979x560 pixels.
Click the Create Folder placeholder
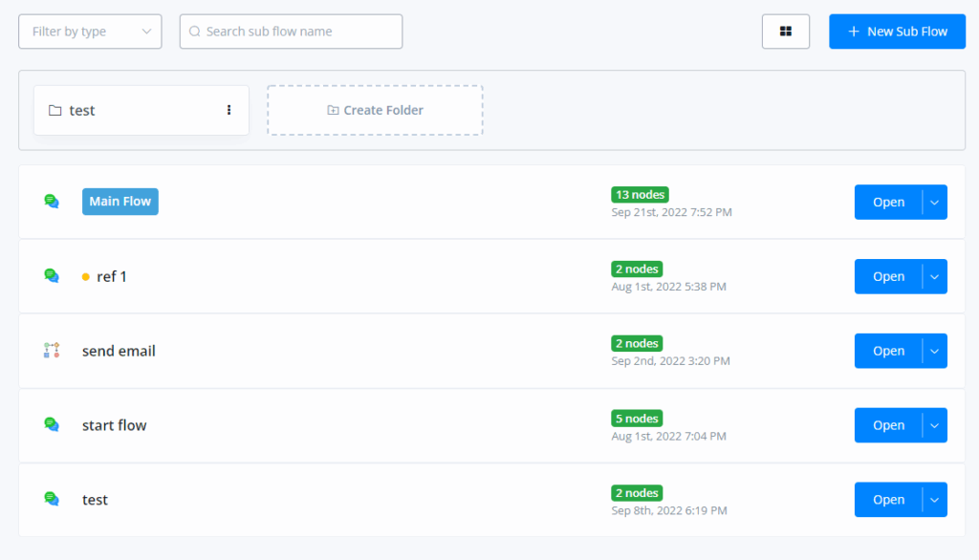click(x=375, y=110)
